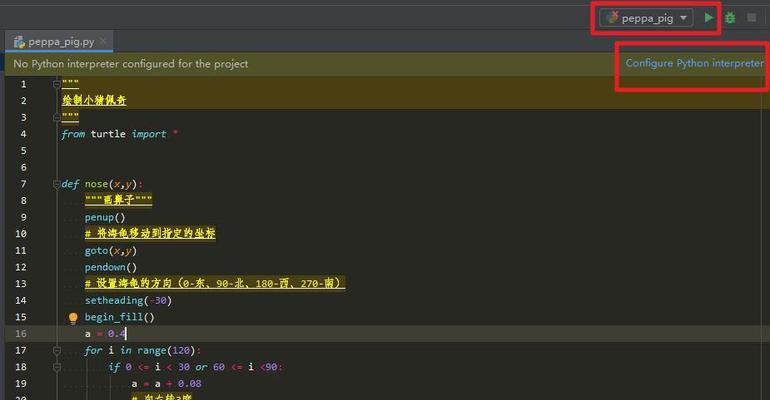
Task: Click the 'No Python interpreter configured' notice text
Action: [x=131, y=64]
